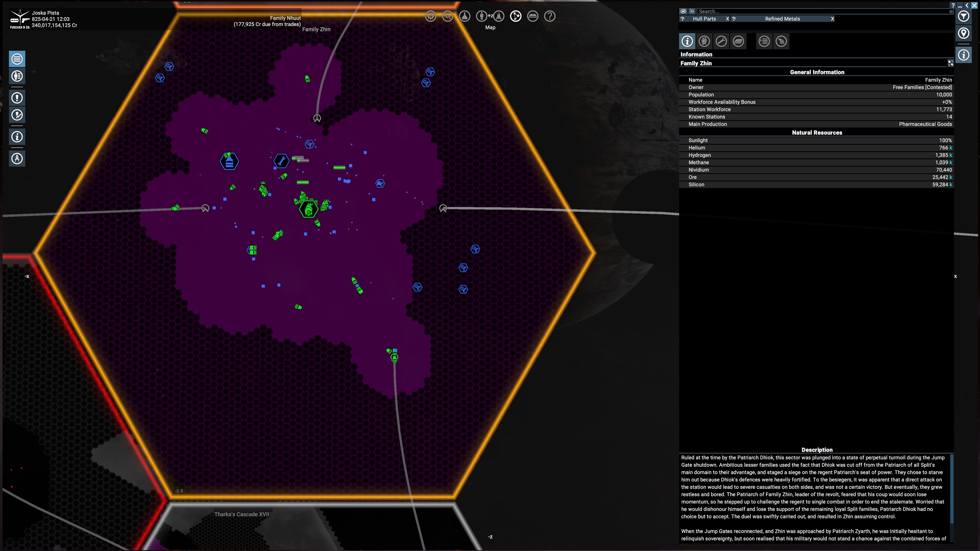Open the window help question mark button
Viewport: 980px width, 551px height.
coord(953,5)
